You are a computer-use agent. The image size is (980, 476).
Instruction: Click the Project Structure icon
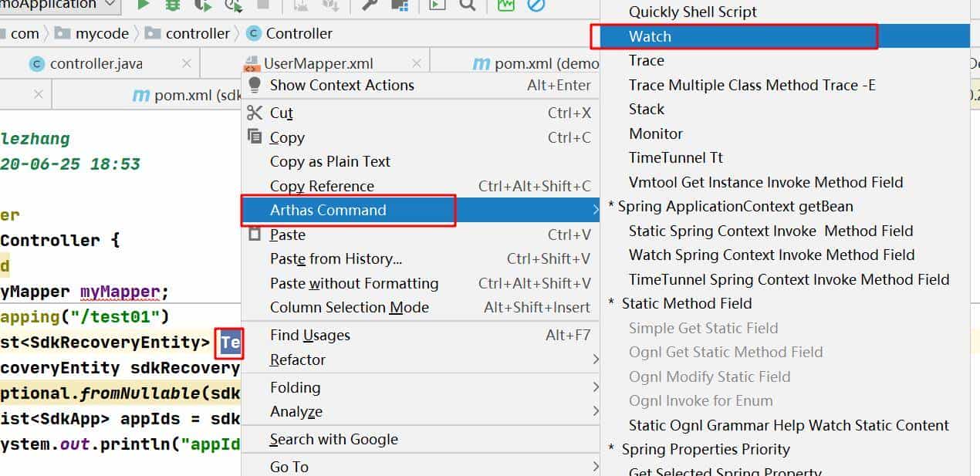point(400,5)
